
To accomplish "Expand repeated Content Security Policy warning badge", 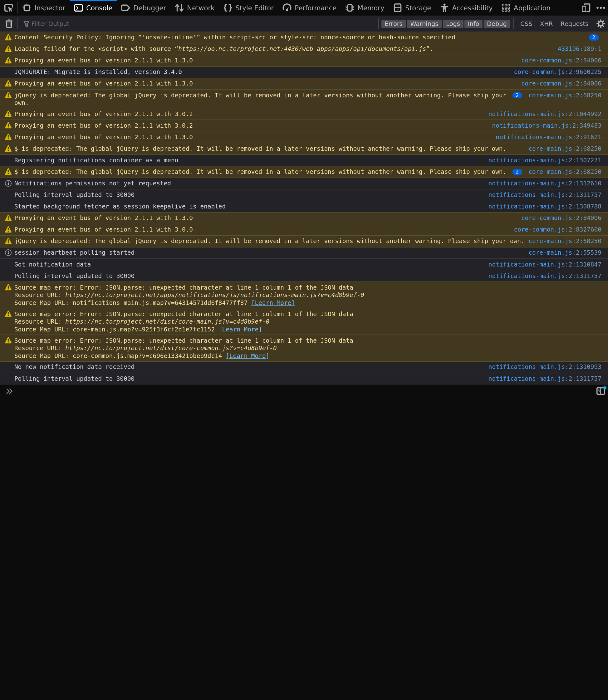I will point(593,37).
